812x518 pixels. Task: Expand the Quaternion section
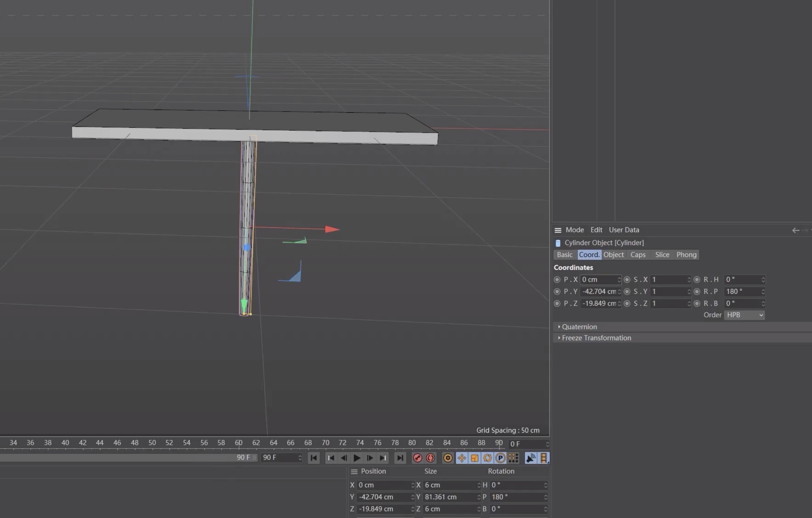[683, 327]
